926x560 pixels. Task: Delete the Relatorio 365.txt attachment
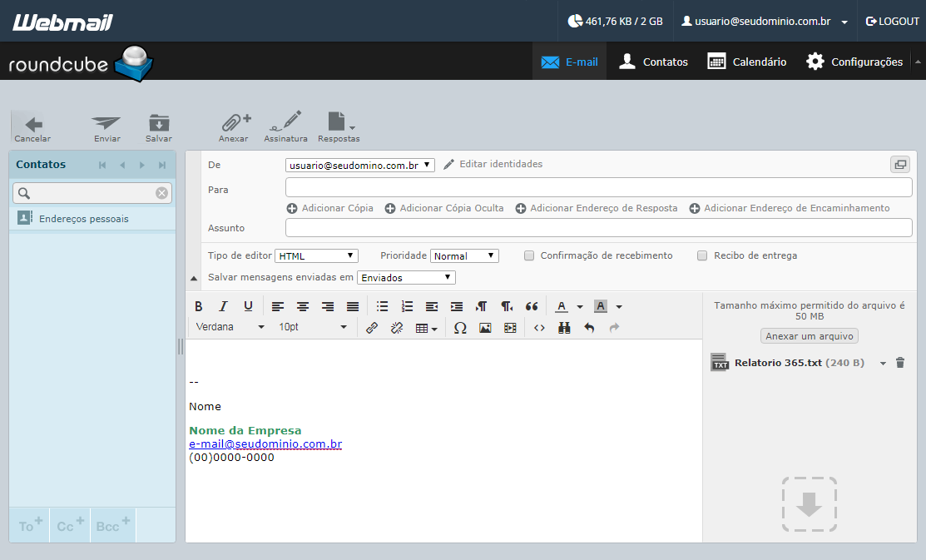pyautogui.click(x=900, y=363)
